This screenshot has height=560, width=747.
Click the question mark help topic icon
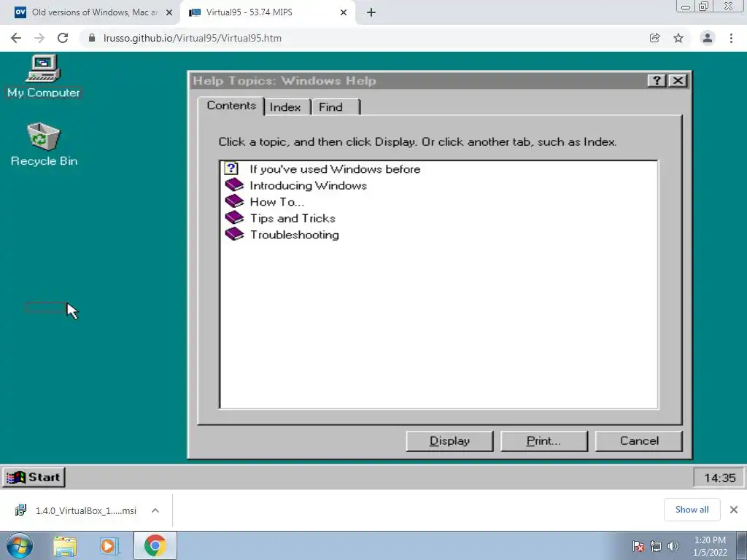(x=231, y=168)
